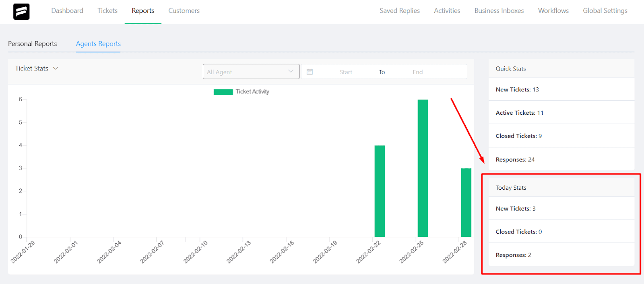Screen dimensions: 644x284
Task: Open Saved Replies in top navigation
Action: pyautogui.click(x=400, y=10)
